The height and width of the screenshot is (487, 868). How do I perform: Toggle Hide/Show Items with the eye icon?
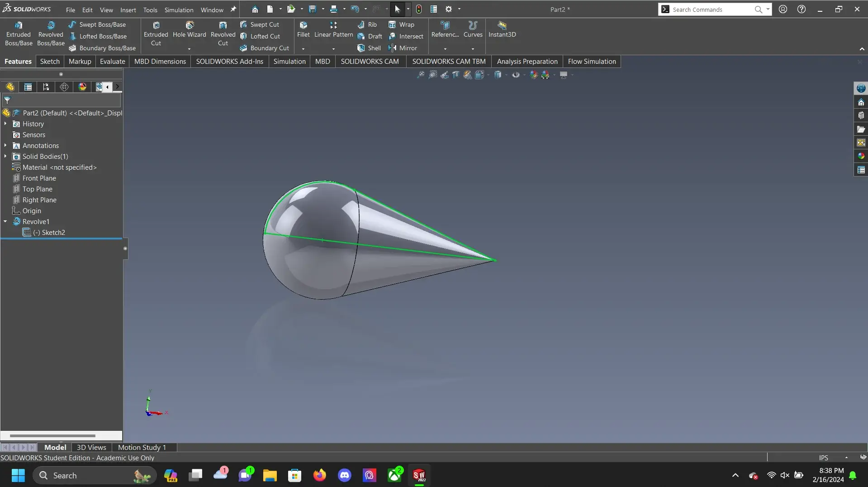516,75
